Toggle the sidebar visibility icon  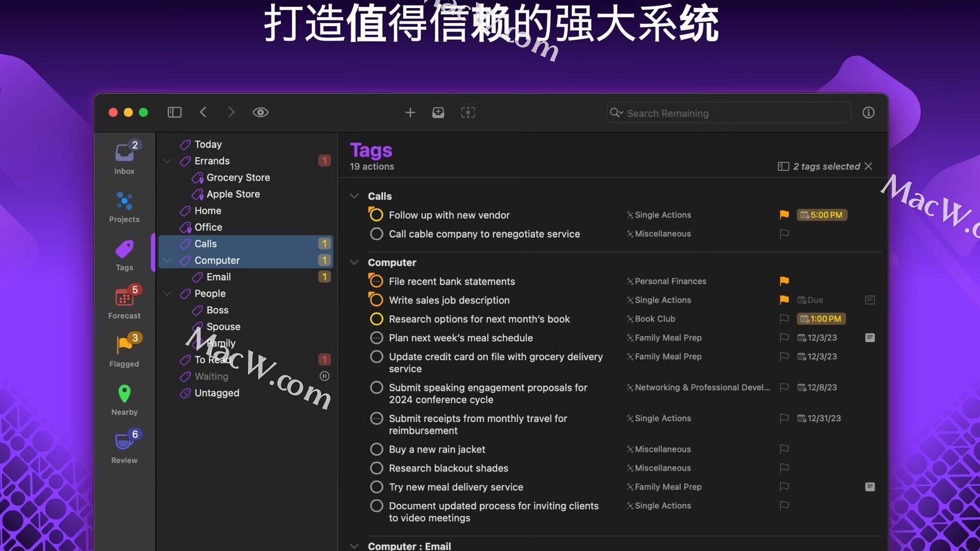175,112
